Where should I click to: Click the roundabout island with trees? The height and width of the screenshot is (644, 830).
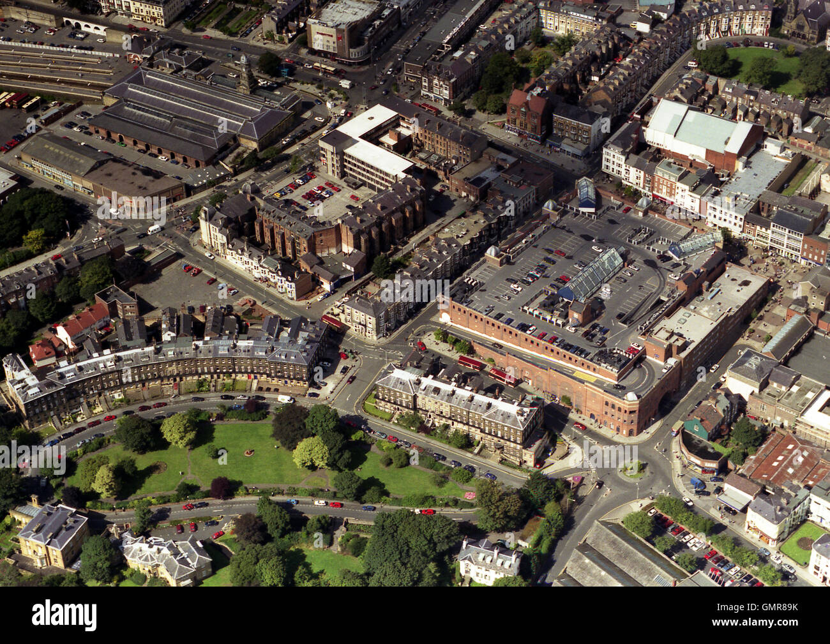coord(633,469)
